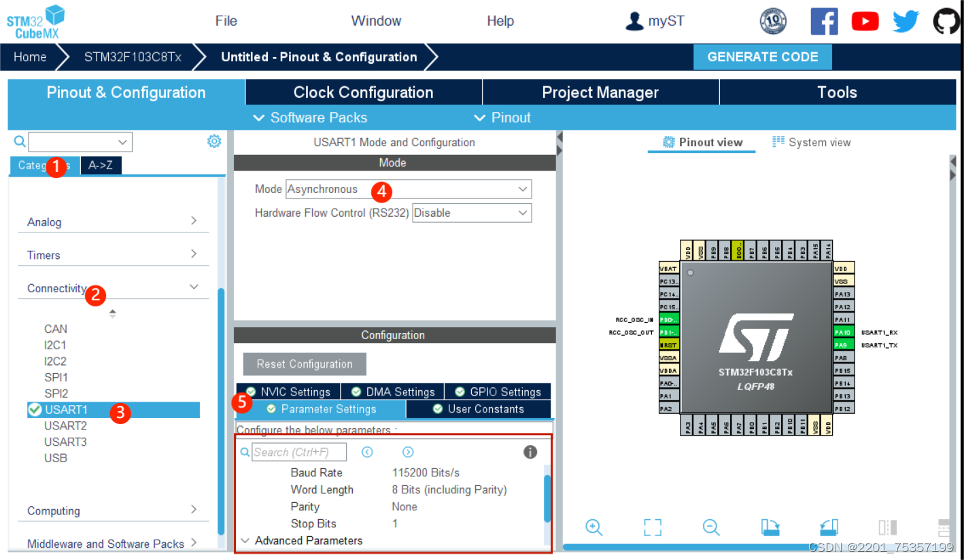Switch to A->Z sorting tab

(101, 165)
